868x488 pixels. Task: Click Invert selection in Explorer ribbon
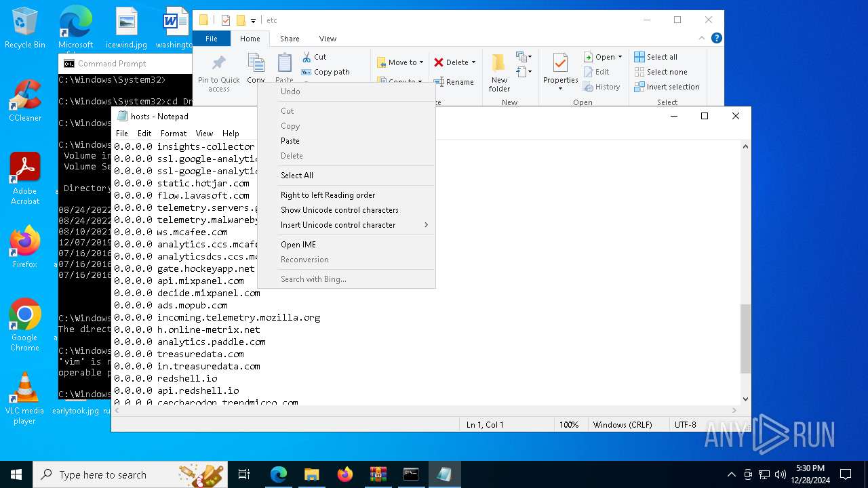point(667,87)
